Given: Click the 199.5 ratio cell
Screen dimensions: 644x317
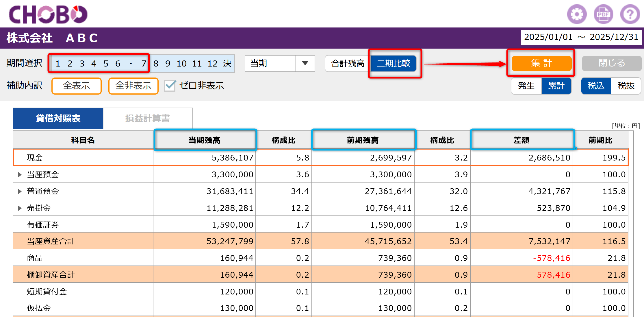Looking at the screenshot, I should (600, 158).
